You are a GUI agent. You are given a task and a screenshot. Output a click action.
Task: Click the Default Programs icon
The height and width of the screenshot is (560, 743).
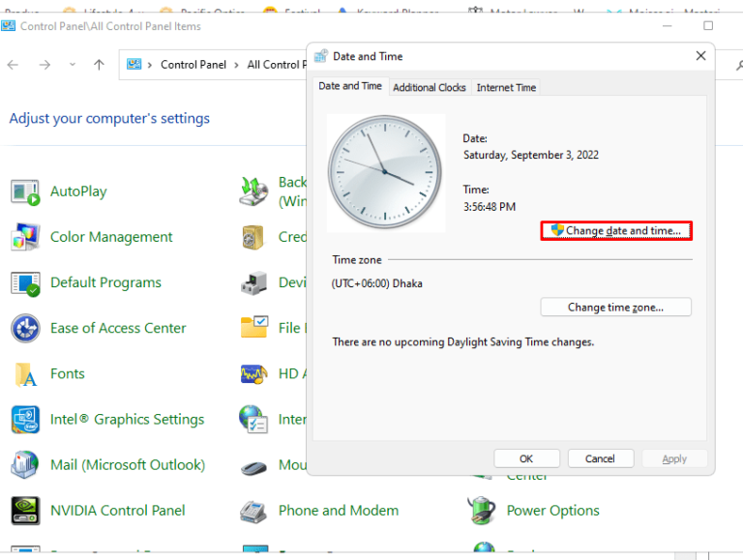point(25,282)
